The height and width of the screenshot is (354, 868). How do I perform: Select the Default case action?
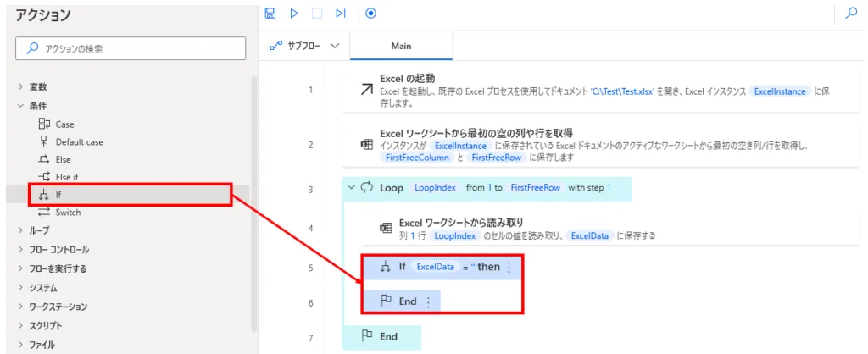[x=79, y=141]
